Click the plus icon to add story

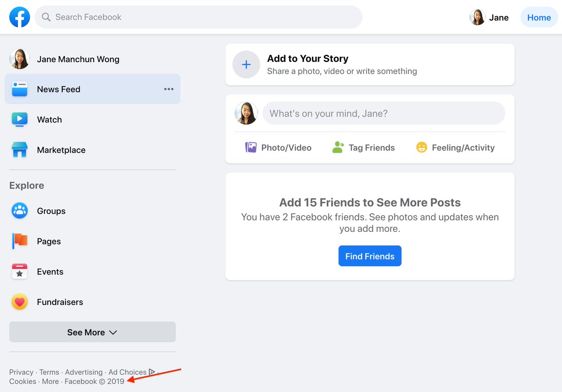(x=246, y=65)
